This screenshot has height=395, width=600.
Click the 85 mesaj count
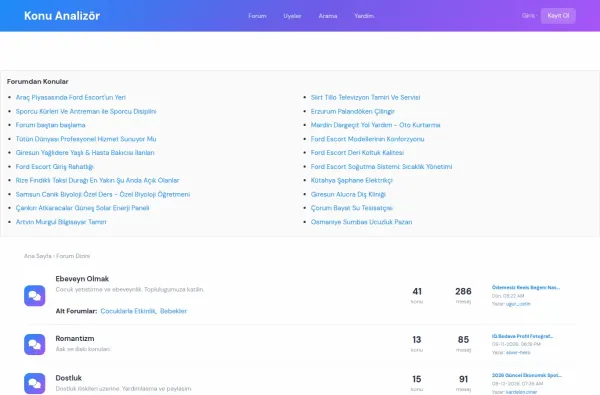tap(463, 340)
